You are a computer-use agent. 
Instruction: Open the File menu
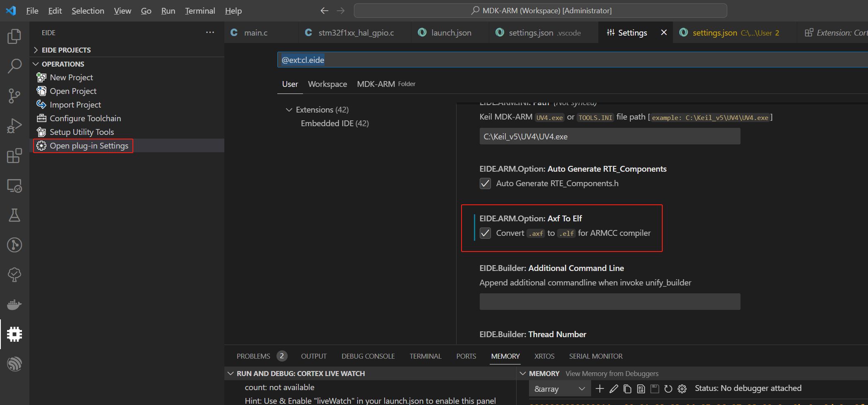[32, 11]
